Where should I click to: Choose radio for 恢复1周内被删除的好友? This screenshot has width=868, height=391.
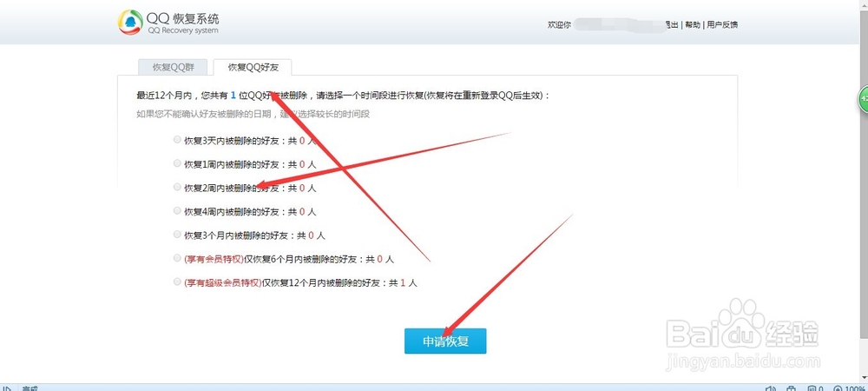pos(177,163)
